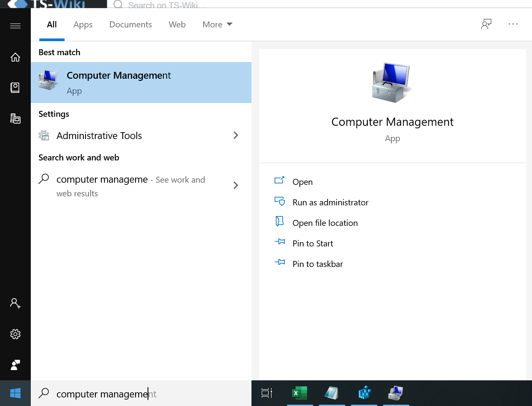The height and width of the screenshot is (406, 532).
Task: Click the Excel icon in taskbar
Action: (299, 393)
